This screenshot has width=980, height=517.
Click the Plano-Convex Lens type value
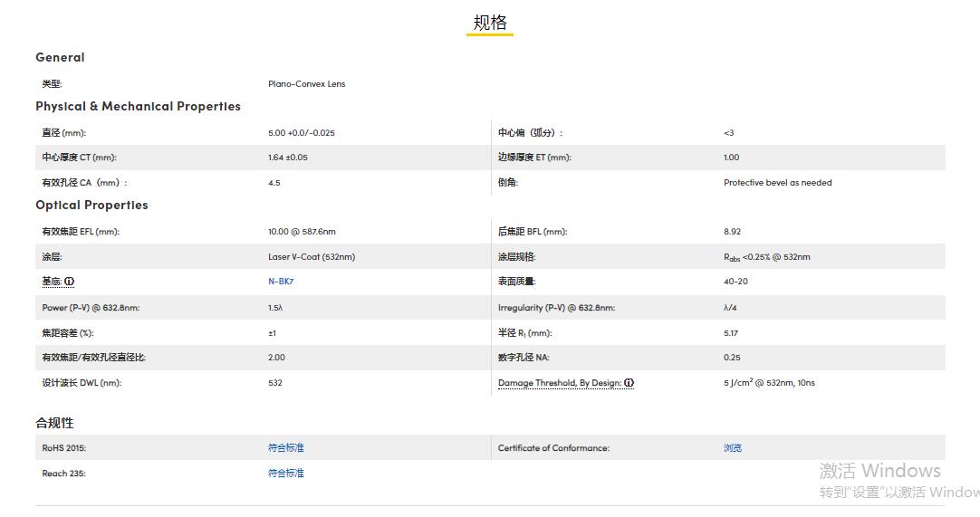(x=306, y=84)
